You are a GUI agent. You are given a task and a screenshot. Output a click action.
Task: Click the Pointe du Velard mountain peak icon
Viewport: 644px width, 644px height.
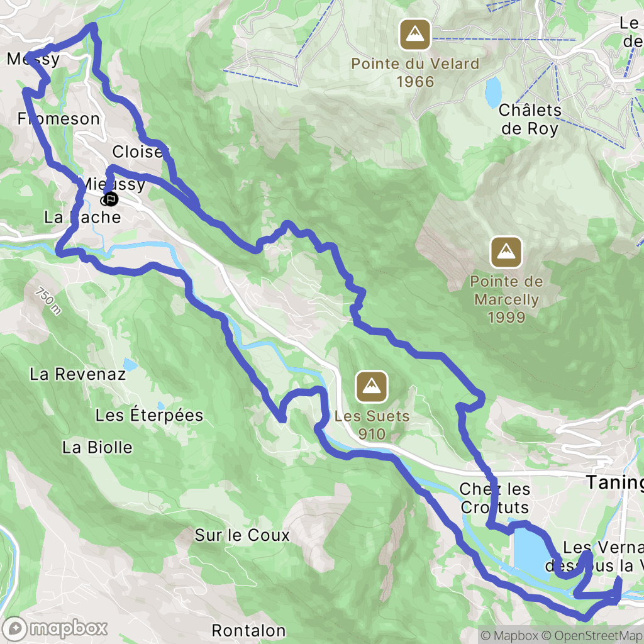click(415, 35)
